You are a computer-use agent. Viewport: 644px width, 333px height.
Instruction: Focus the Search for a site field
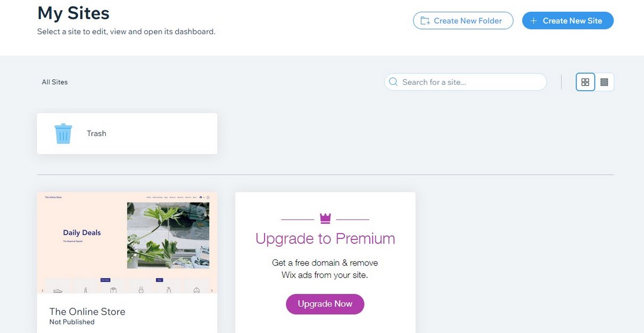click(467, 82)
